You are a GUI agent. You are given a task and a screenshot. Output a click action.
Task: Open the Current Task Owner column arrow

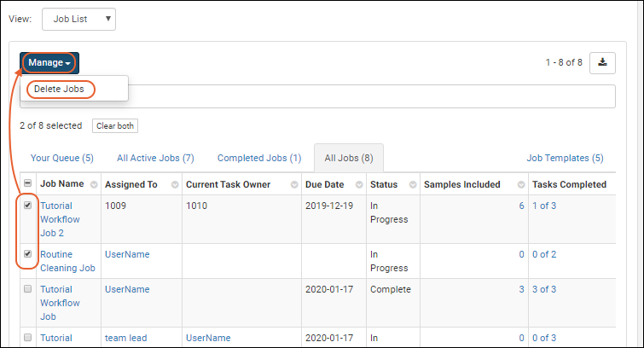pos(293,185)
